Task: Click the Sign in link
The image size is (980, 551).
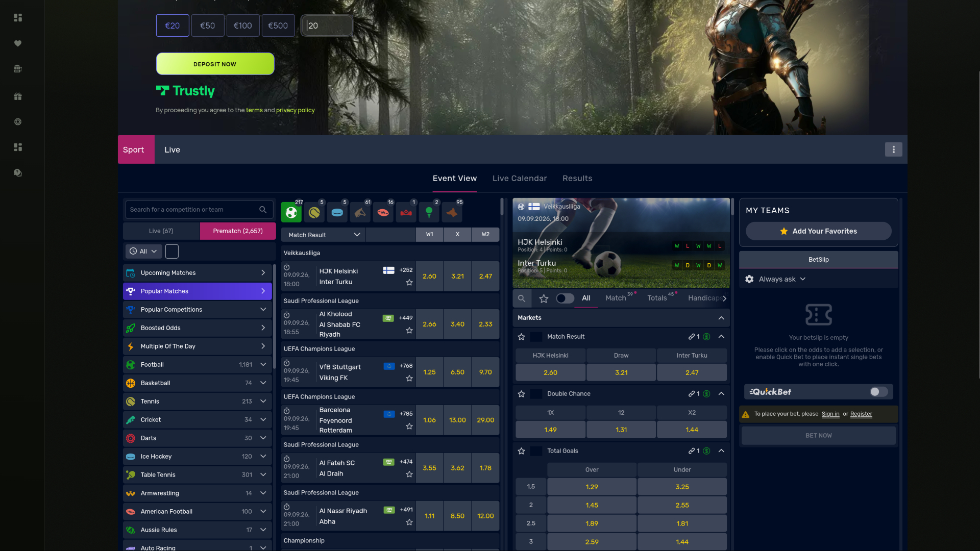Action: click(x=830, y=414)
